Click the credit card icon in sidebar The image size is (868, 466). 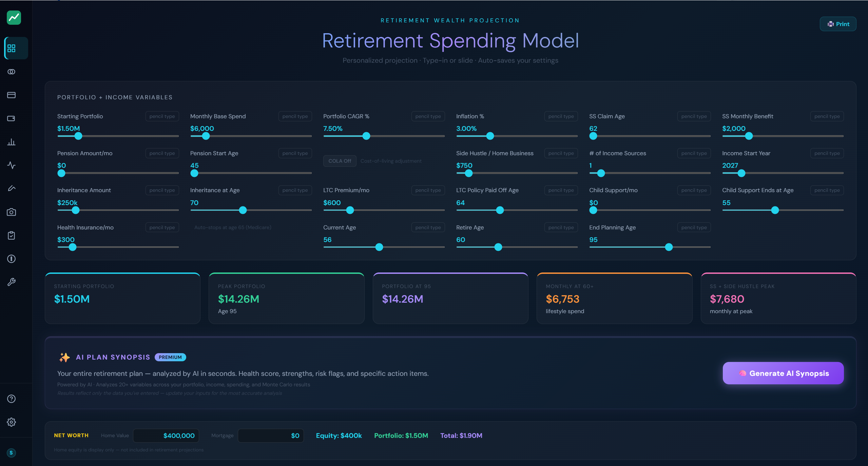point(11,95)
